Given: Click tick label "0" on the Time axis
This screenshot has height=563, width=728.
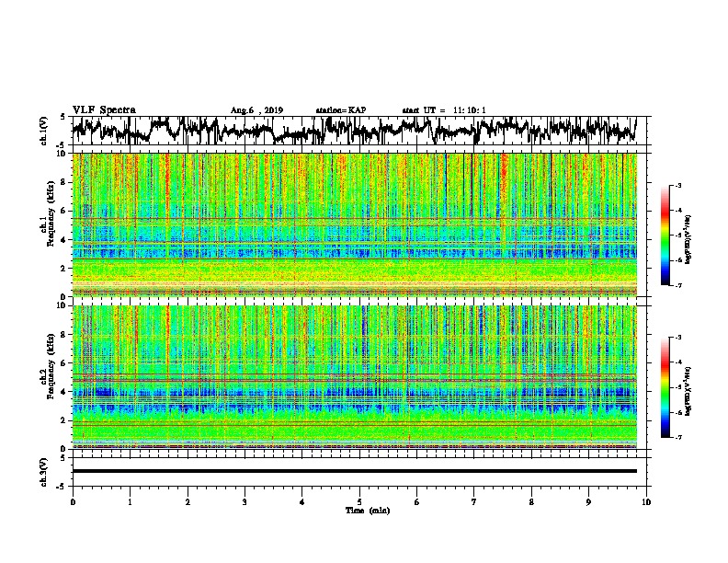Looking at the screenshot, I should click(x=73, y=502).
